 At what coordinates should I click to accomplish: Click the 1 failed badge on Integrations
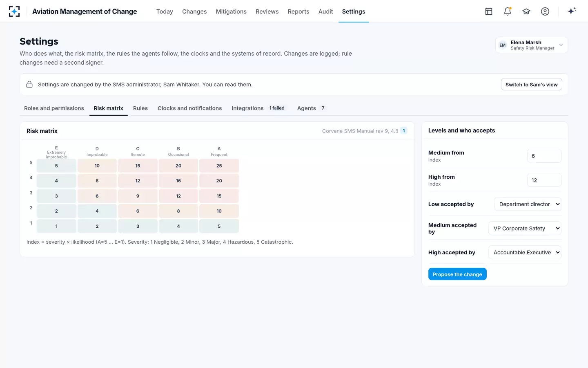pyautogui.click(x=277, y=108)
